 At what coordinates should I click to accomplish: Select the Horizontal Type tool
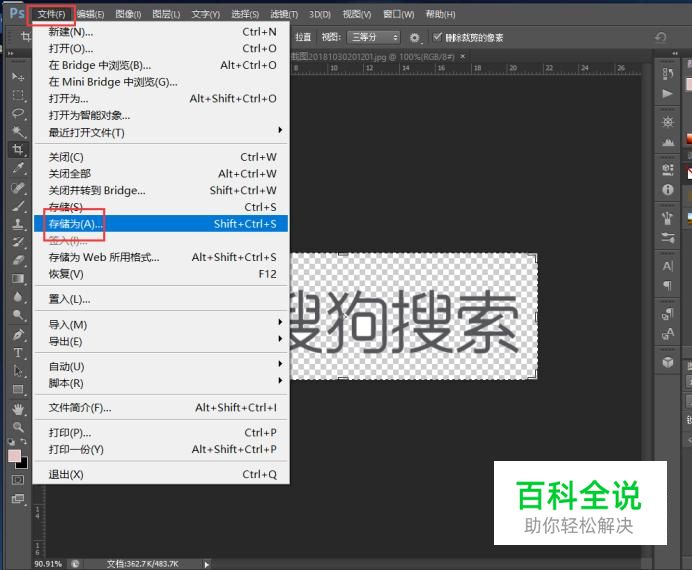18,353
